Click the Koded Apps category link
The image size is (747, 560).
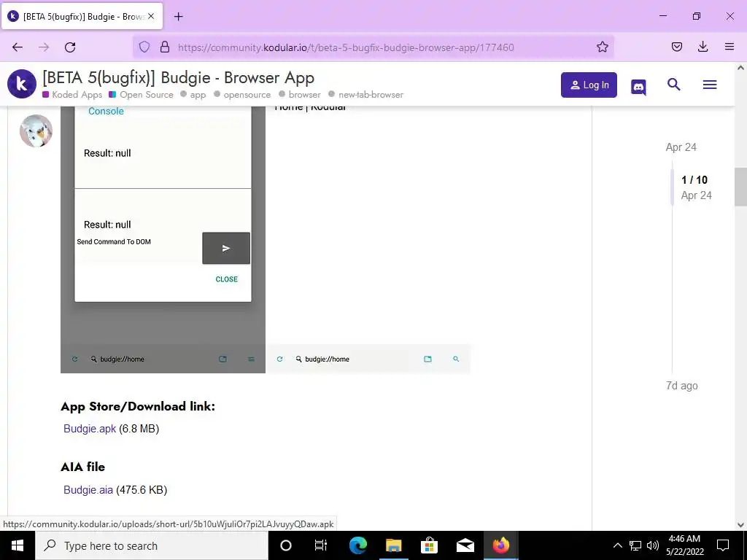[x=72, y=94]
